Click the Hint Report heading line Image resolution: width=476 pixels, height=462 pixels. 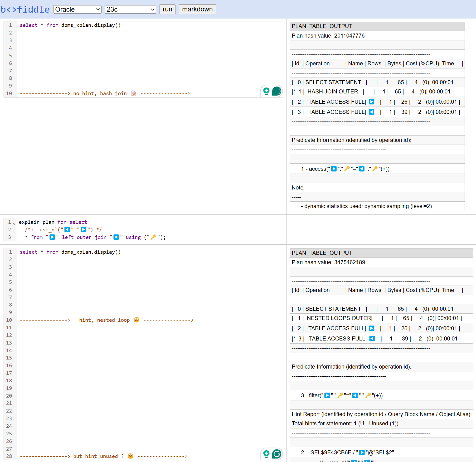point(382,414)
